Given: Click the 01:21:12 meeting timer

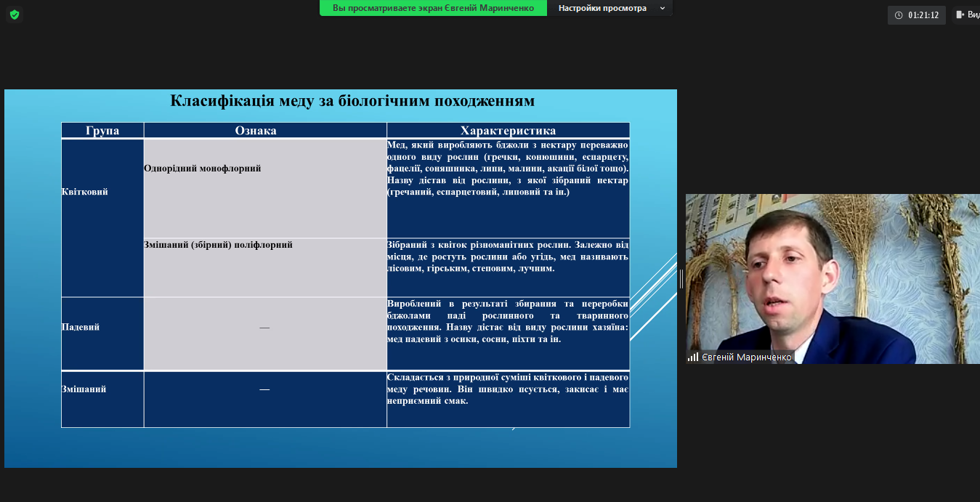Looking at the screenshot, I should (x=923, y=15).
